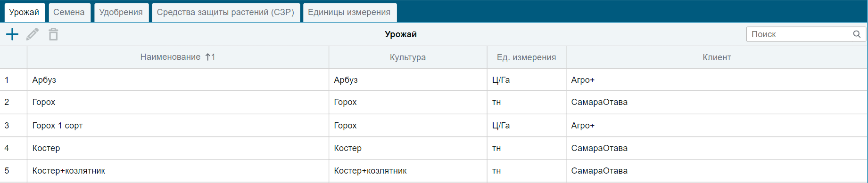Click the magnifier search icon
The height and width of the screenshot is (183, 868).
coord(857,34)
